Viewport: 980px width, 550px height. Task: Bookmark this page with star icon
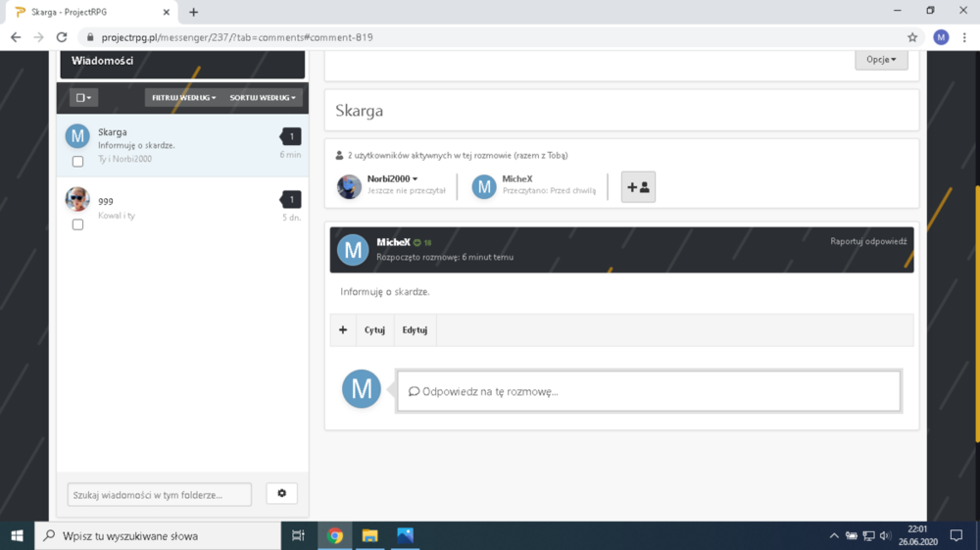point(912,37)
